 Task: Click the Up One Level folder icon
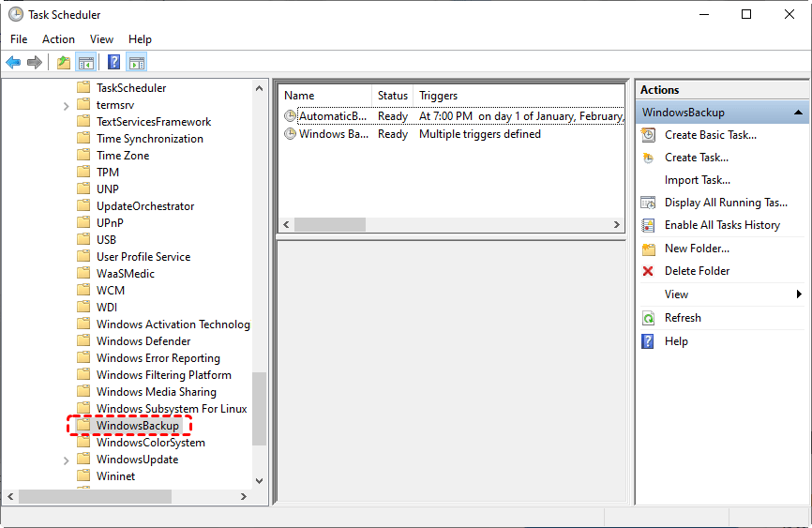[63, 63]
